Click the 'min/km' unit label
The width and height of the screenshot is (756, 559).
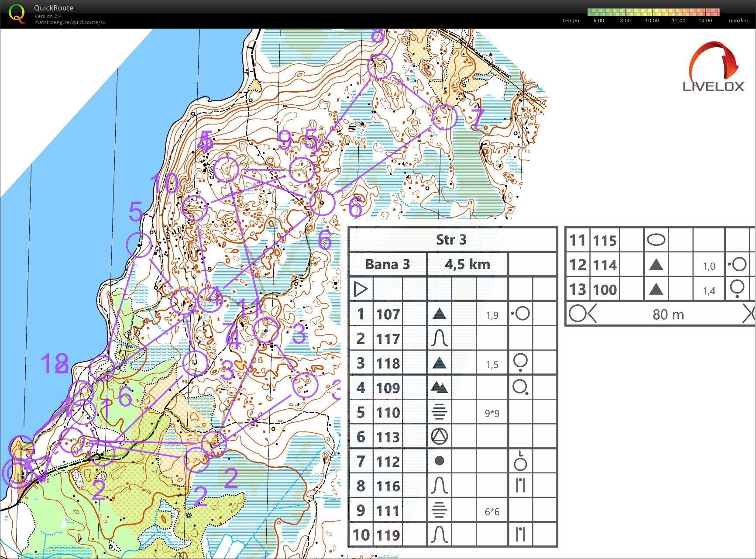pos(738,21)
